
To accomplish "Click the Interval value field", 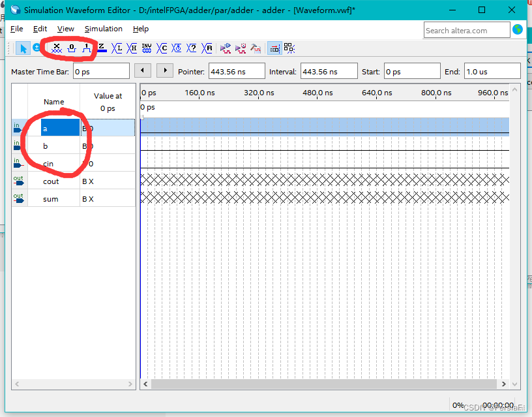I will tap(329, 71).
